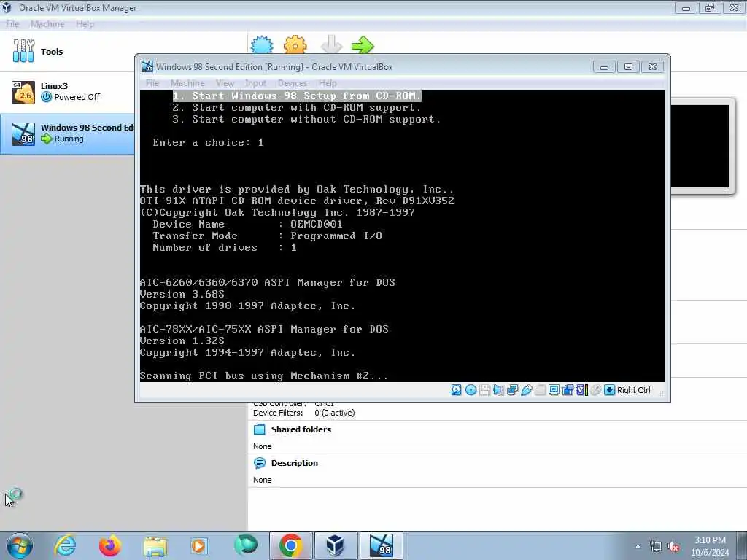Click the CPU virtualization (V) indicator icon
The image size is (747, 560).
click(581, 390)
